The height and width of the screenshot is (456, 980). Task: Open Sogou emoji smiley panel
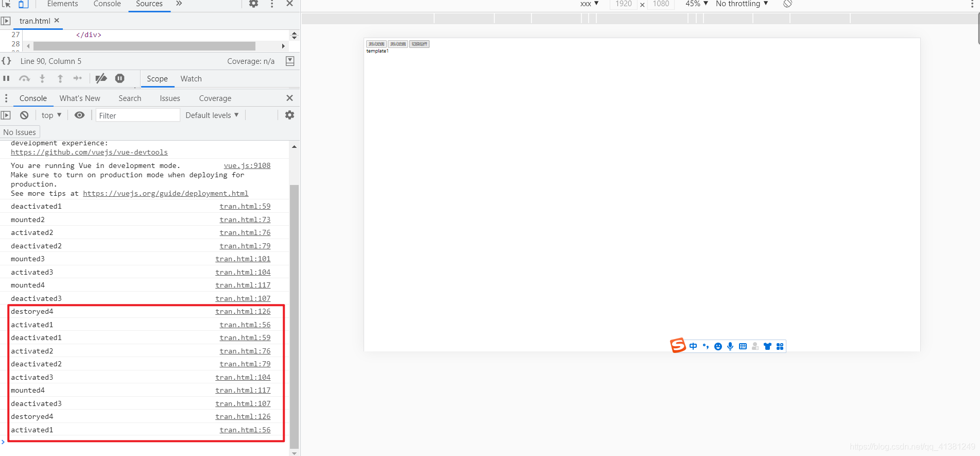[718, 346]
